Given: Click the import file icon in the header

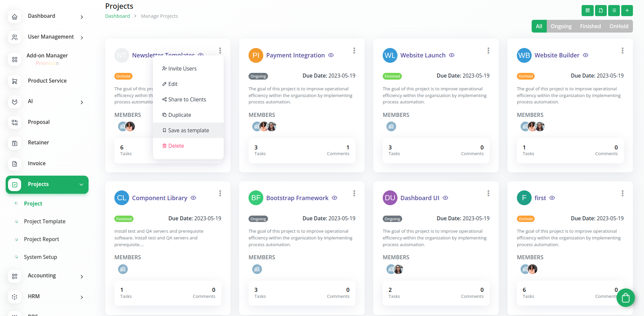Looking at the screenshot, I should [601, 10].
